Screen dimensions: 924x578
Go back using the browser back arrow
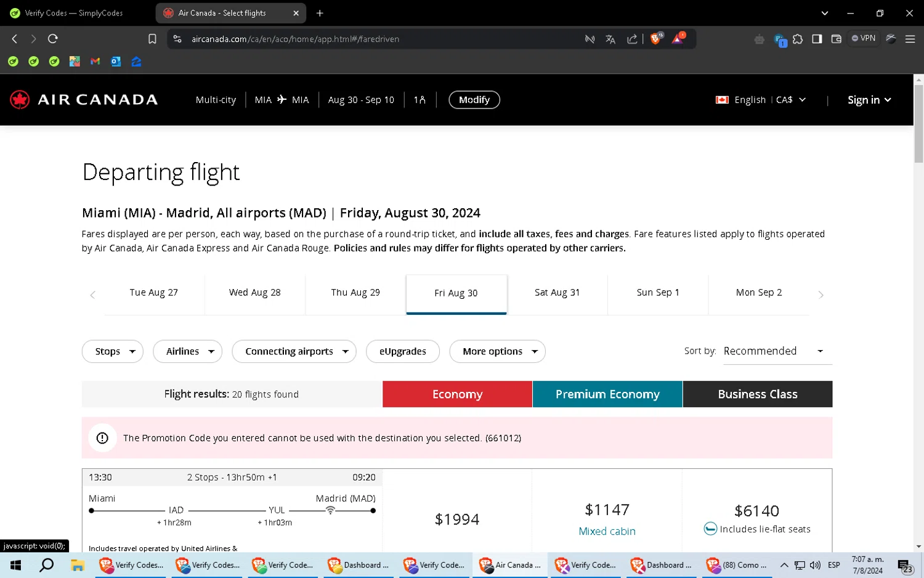point(15,39)
